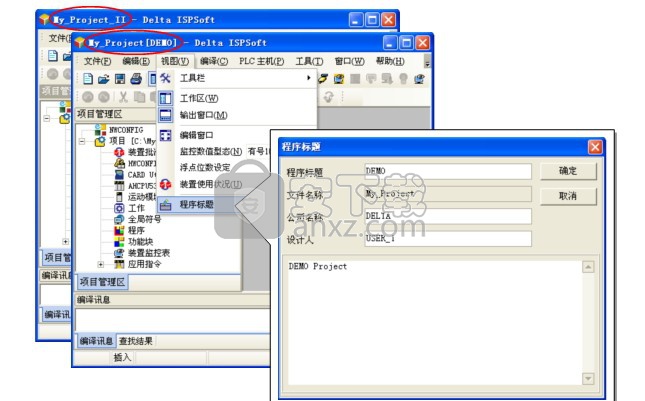Click the Save floppy disk toolbar icon

click(120, 79)
